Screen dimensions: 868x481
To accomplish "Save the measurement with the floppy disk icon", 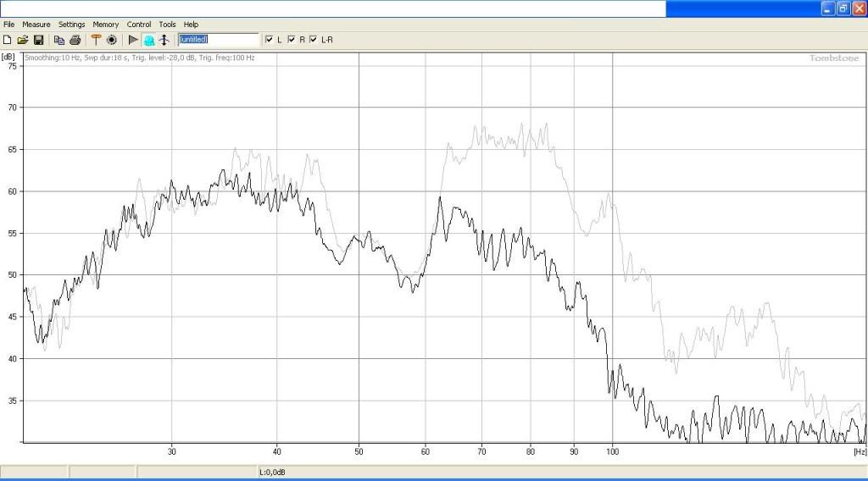I will pyautogui.click(x=38, y=40).
